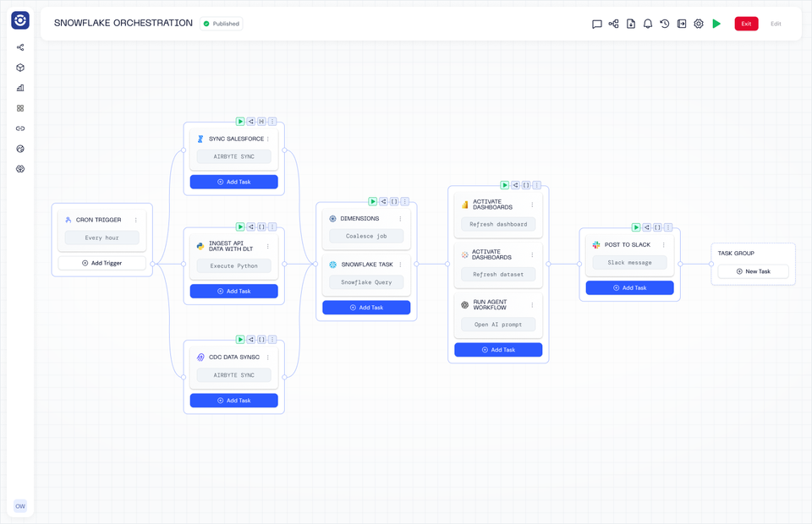The image size is (812, 524).
Task: Select the link icon in the left sidebar
Action: [x=19, y=128]
